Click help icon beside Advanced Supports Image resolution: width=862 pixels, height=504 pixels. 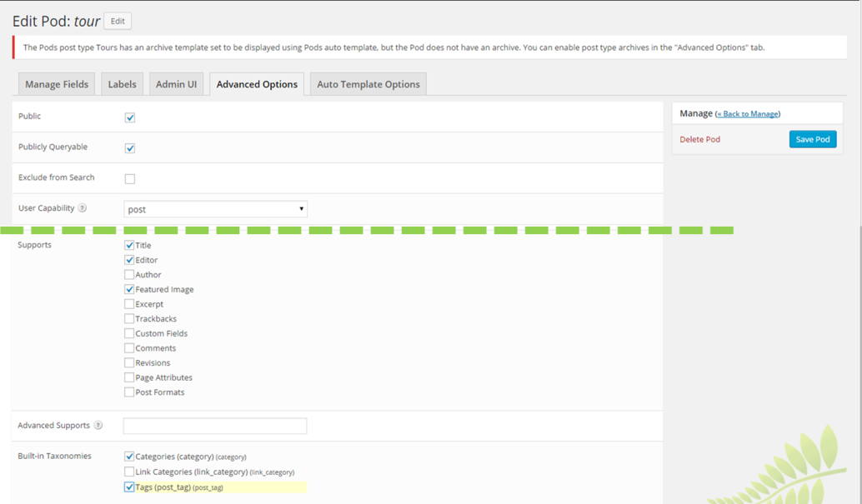pyautogui.click(x=98, y=426)
